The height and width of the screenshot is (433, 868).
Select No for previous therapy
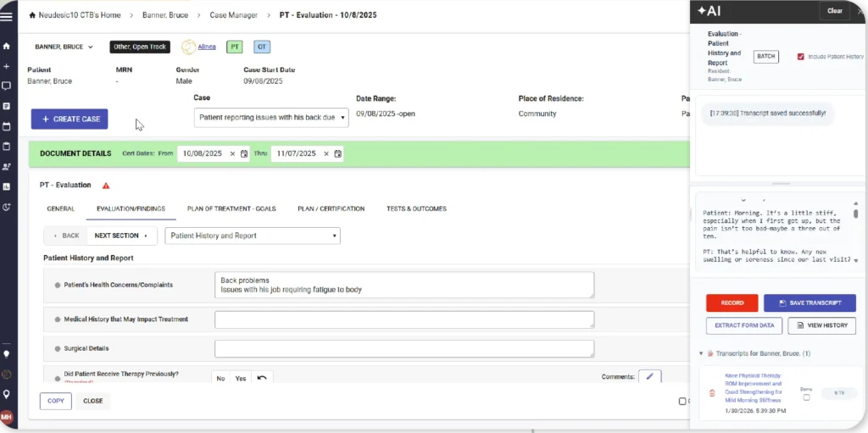221,378
